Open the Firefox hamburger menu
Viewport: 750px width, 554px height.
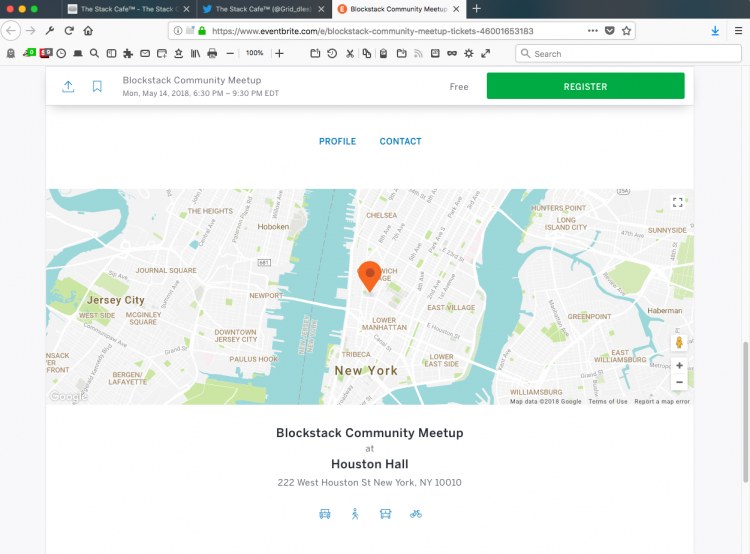click(x=738, y=31)
